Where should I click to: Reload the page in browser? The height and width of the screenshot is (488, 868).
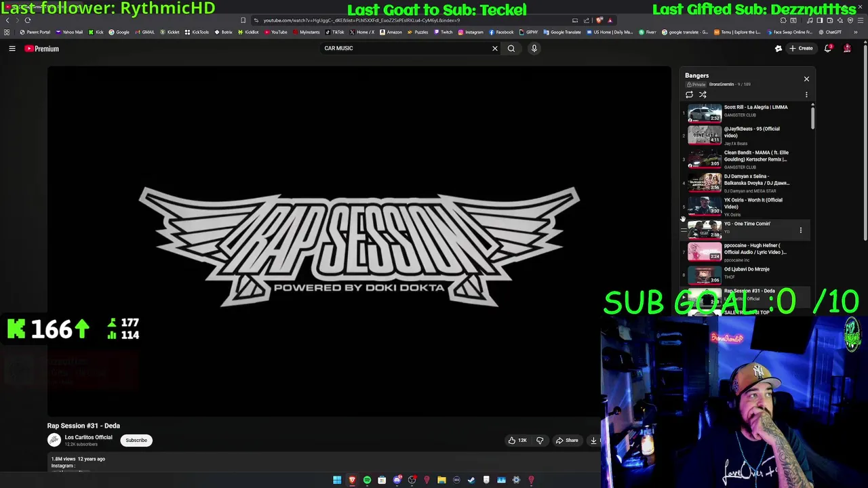point(28,20)
